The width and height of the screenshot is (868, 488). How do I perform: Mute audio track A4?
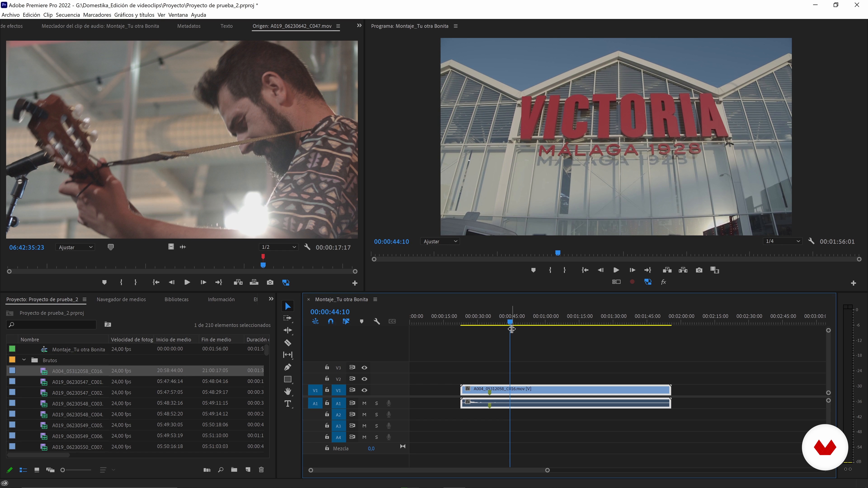point(364,437)
